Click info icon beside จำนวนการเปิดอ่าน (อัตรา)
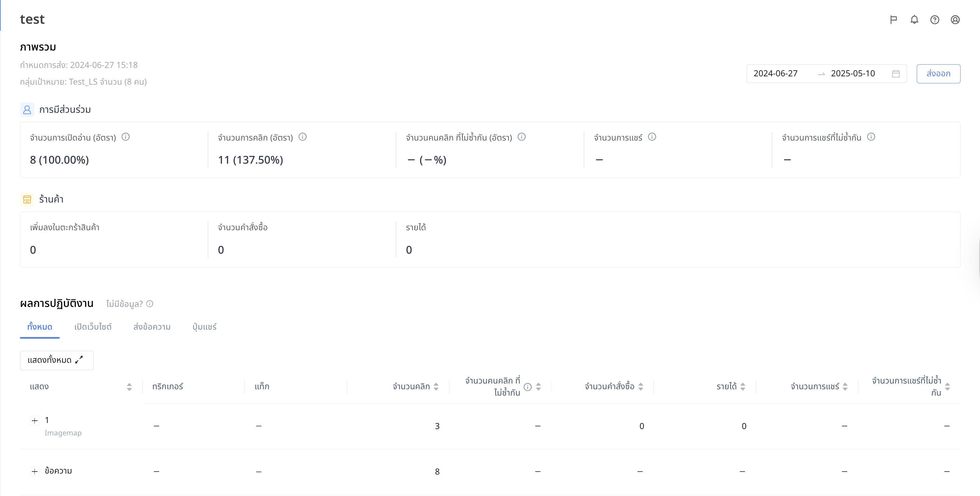The width and height of the screenshot is (980, 496). [125, 137]
